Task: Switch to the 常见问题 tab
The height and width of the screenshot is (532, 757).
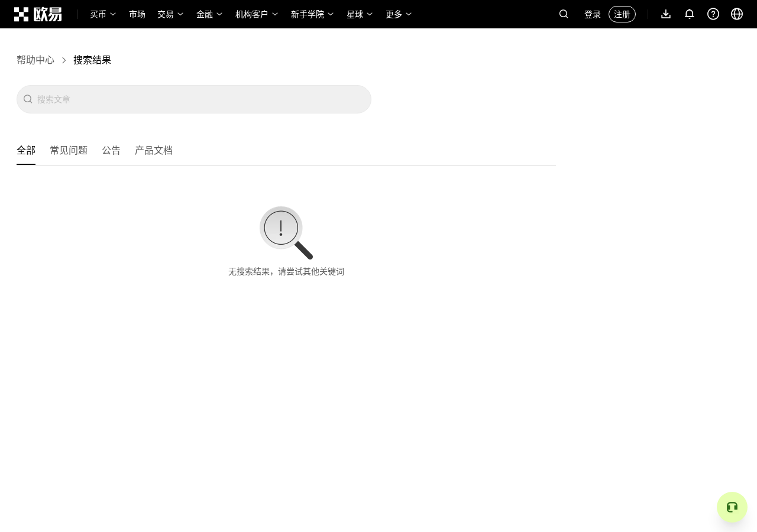Action: click(x=69, y=150)
